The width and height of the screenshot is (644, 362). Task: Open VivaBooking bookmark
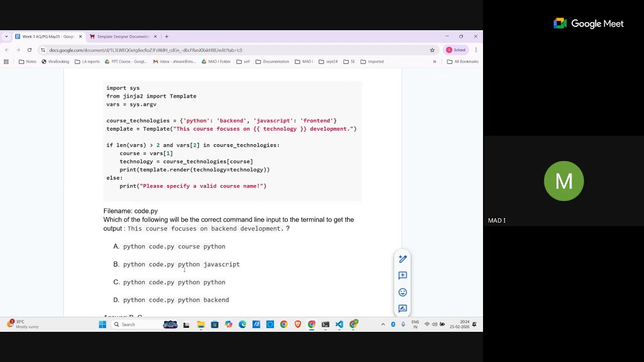pyautogui.click(x=55, y=62)
